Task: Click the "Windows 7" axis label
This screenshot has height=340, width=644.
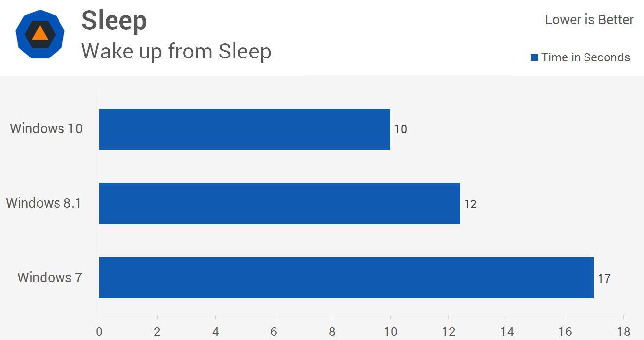Action: [x=50, y=278]
